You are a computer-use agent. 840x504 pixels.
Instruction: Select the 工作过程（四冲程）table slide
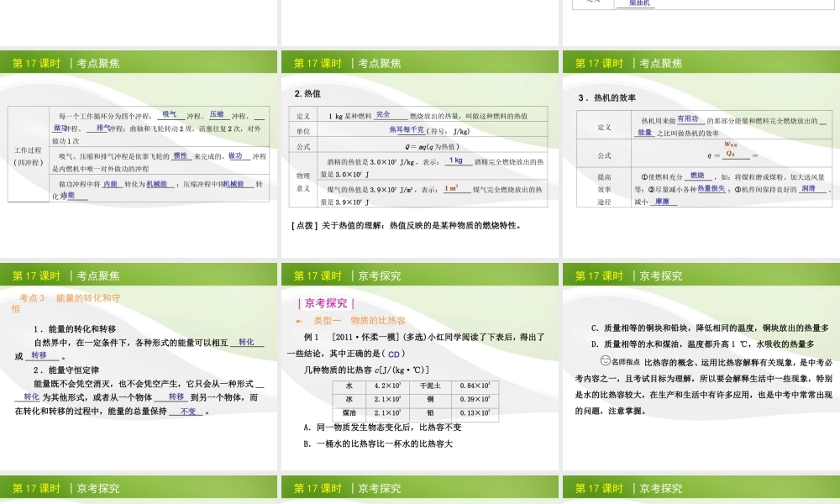pos(139,155)
